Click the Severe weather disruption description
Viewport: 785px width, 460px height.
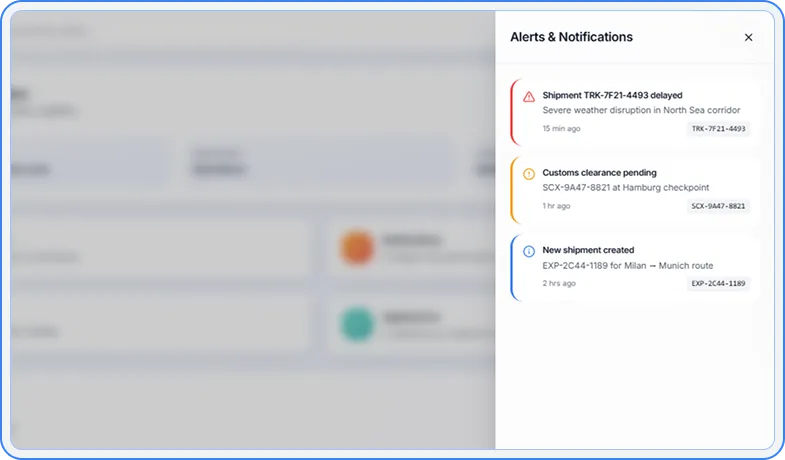pos(641,110)
